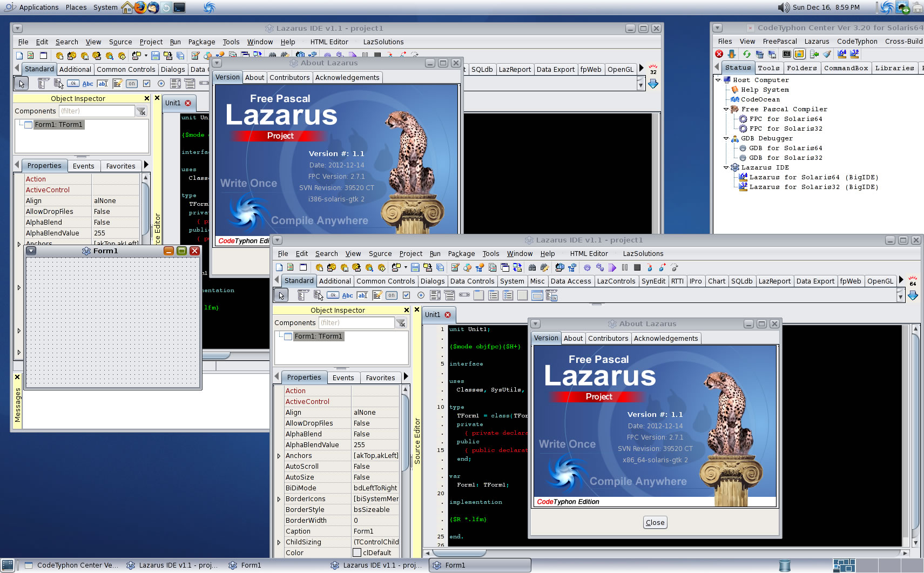Click Save icon in back Lazarus toolbar
Viewport: 924px width, 573px height.
[155, 56]
